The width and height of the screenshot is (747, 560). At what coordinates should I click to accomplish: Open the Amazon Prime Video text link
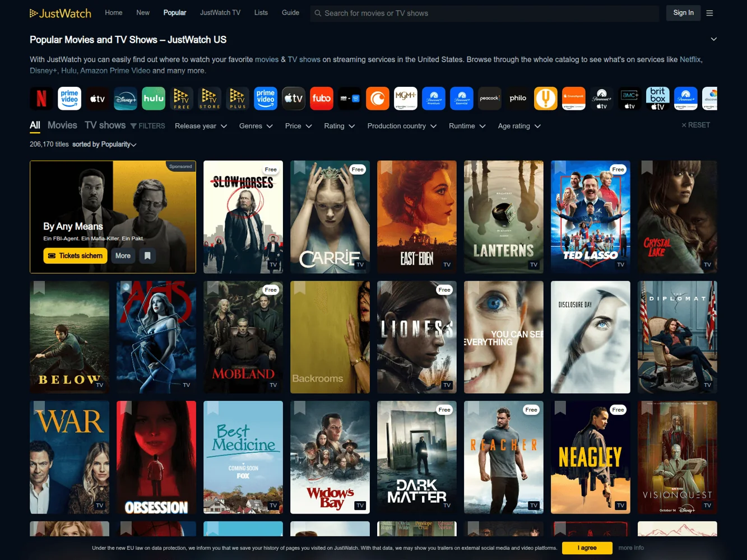click(115, 71)
